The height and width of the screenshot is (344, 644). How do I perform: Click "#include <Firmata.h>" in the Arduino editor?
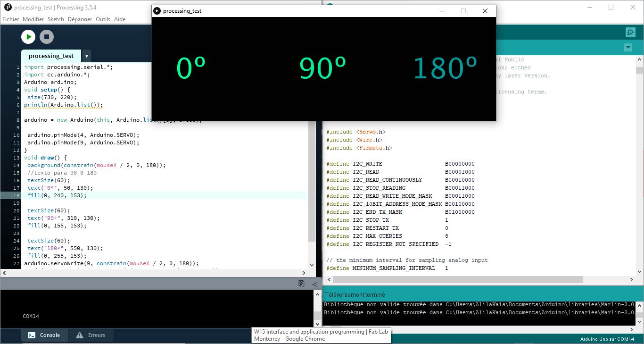pos(359,148)
